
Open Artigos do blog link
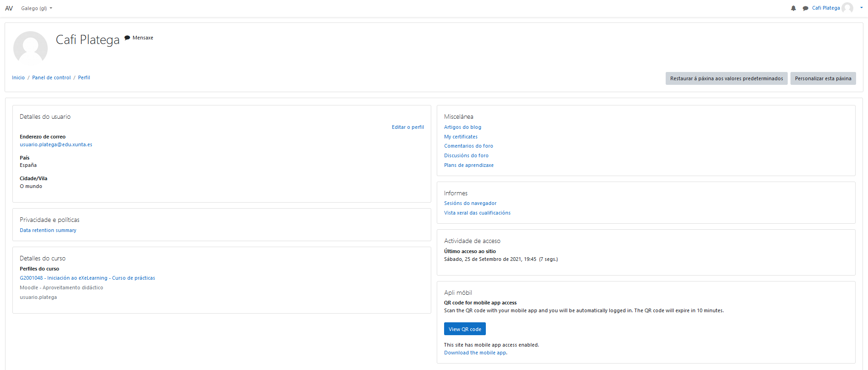[462, 127]
